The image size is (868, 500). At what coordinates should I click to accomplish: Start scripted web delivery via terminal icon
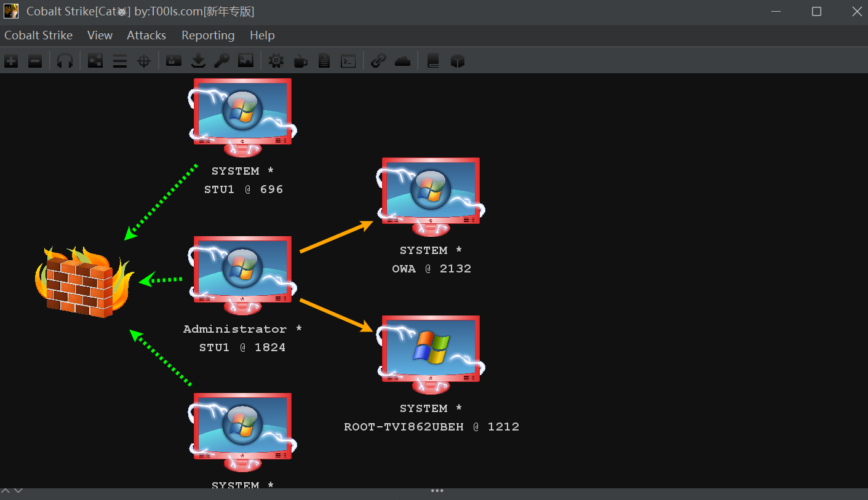tap(348, 61)
